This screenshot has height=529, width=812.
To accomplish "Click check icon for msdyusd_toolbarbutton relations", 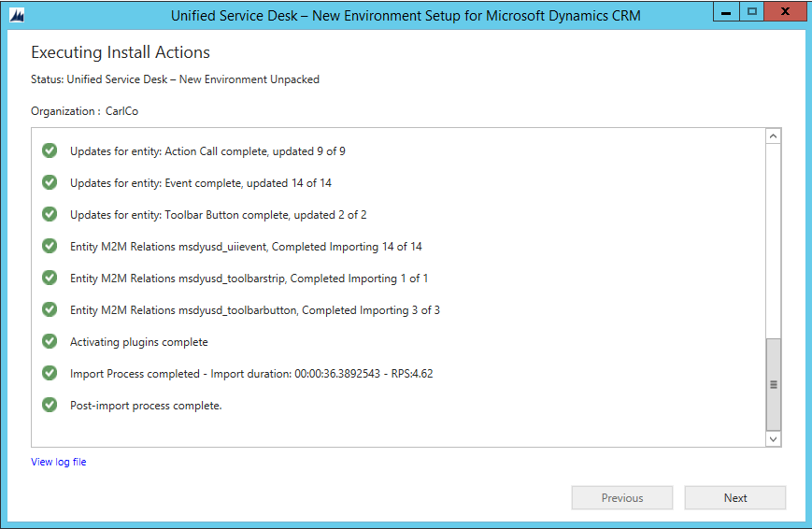I will 50,309.
